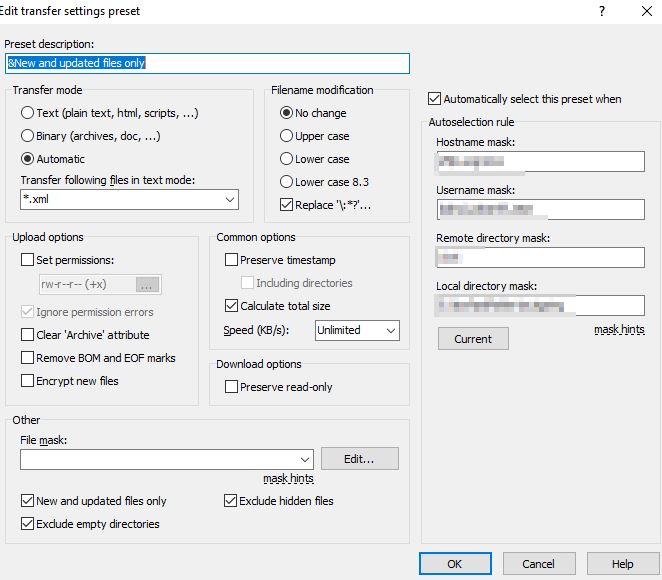This screenshot has height=580, width=662.
Task: Confirm settings with the OK button
Action: coord(455,564)
